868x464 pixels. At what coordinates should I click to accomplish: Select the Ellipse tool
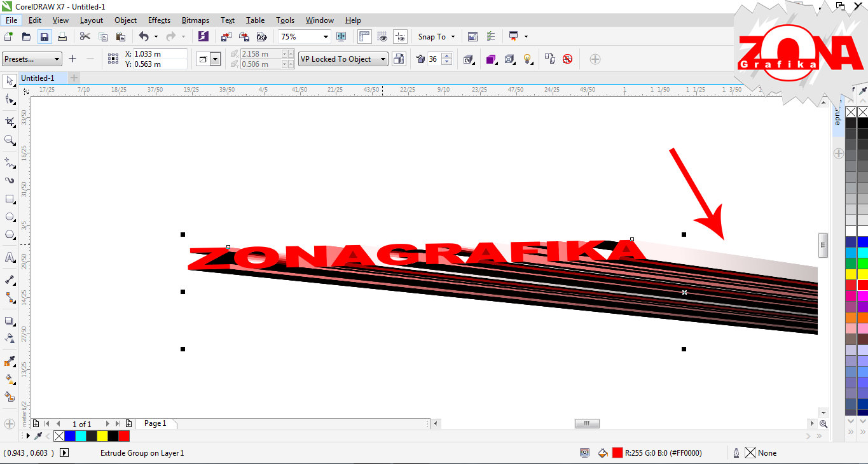tap(10, 216)
